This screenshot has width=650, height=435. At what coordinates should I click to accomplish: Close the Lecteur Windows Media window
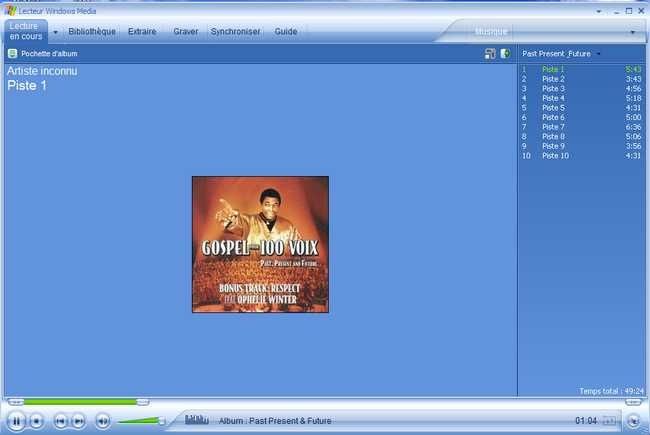(641, 11)
